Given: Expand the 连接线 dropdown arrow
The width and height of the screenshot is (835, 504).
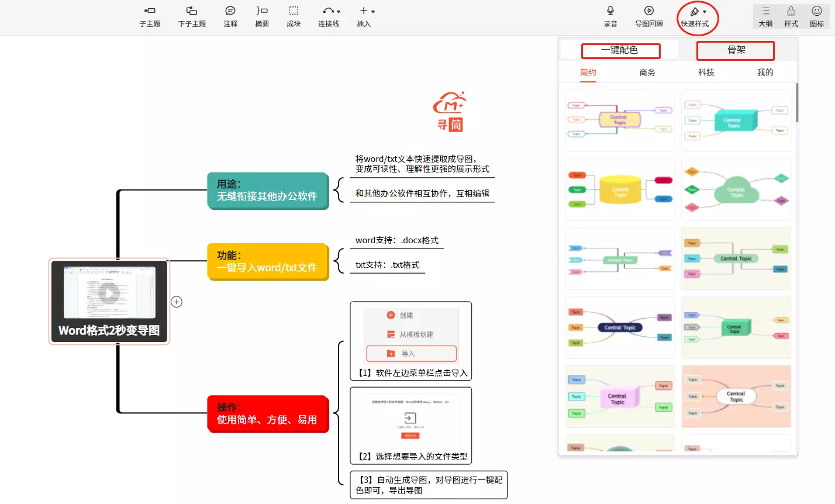Looking at the screenshot, I should [339, 12].
